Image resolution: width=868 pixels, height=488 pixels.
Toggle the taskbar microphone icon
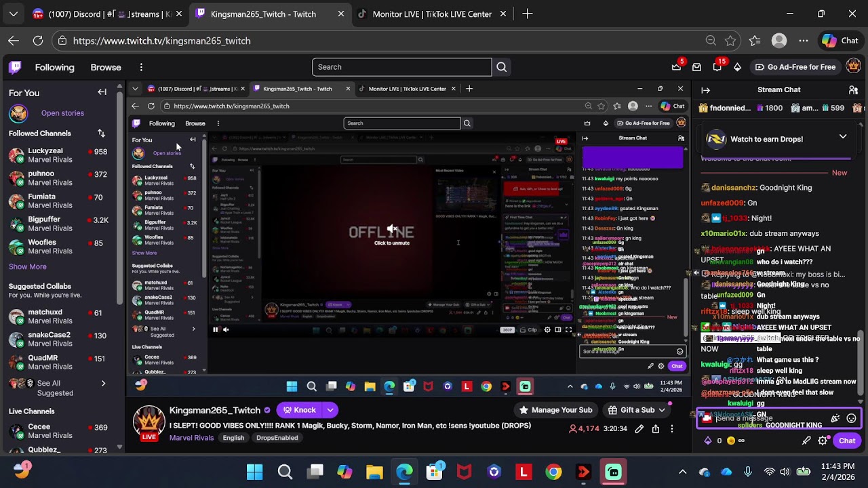[x=748, y=472]
